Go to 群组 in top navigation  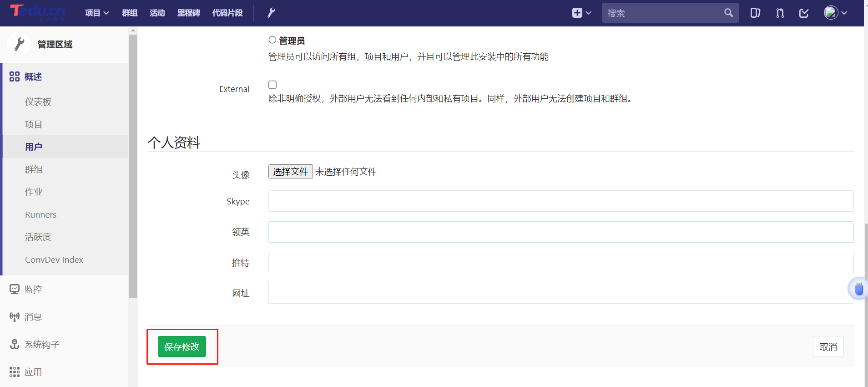click(x=130, y=13)
